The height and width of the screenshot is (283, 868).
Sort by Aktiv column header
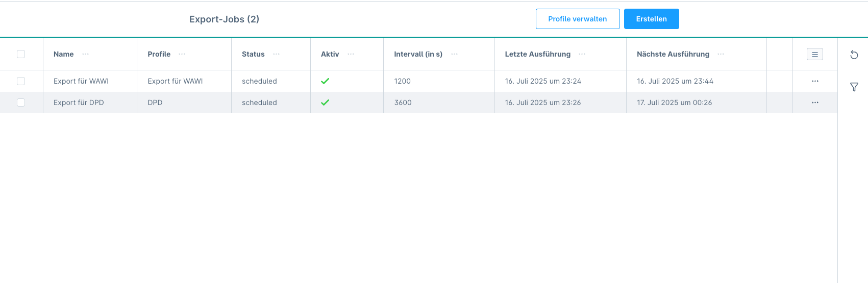(x=330, y=54)
